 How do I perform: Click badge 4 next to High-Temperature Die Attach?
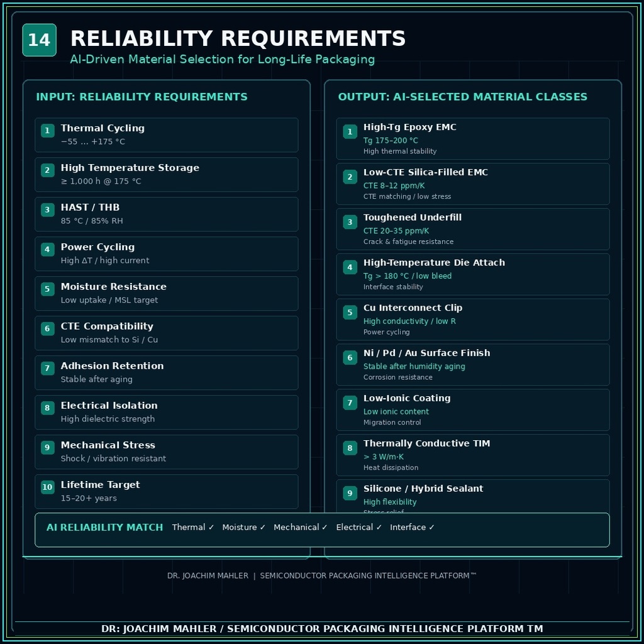point(350,267)
